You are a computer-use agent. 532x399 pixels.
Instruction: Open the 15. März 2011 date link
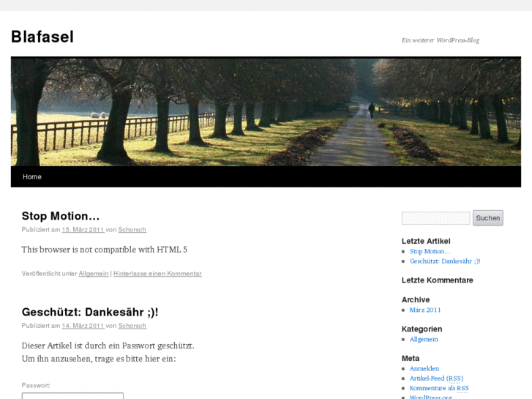pyautogui.click(x=83, y=230)
